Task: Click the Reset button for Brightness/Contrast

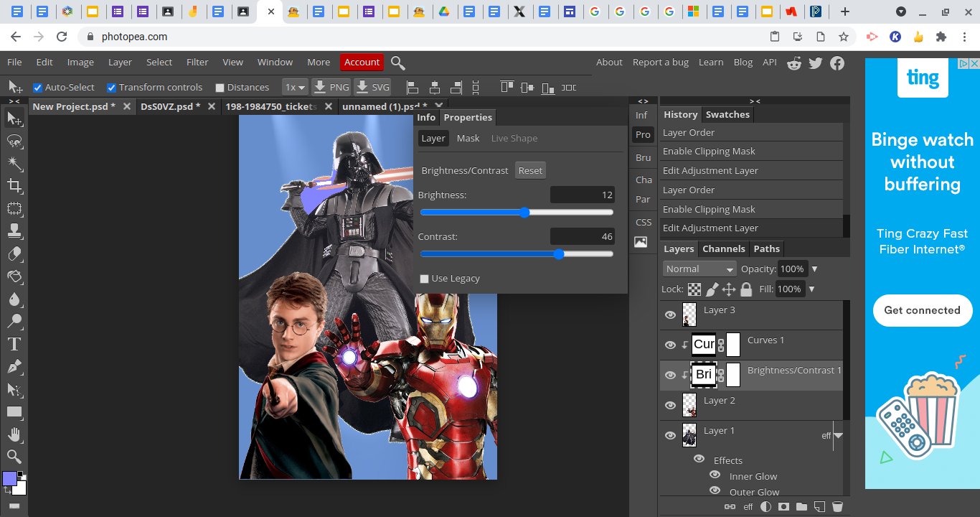Action: tap(530, 171)
